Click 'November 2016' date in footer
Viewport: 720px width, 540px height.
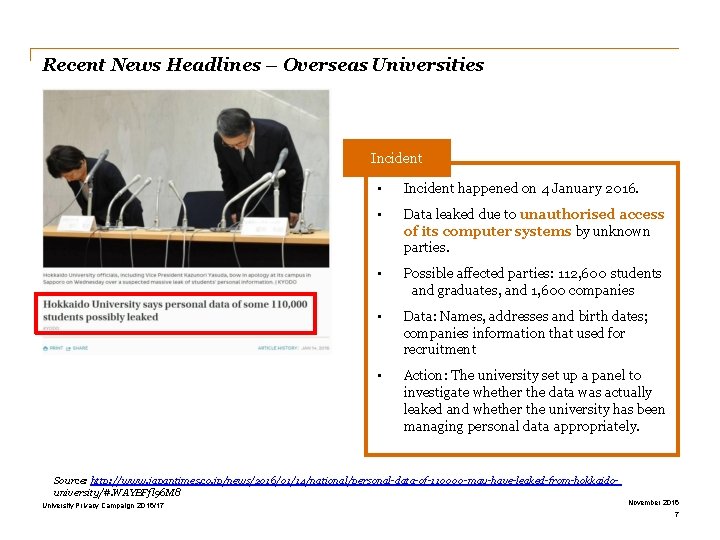653,502
